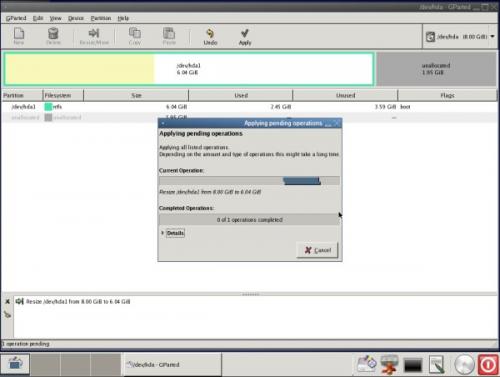
Task: Click the 1 operation pending status text
Action: tap(26, 344)
